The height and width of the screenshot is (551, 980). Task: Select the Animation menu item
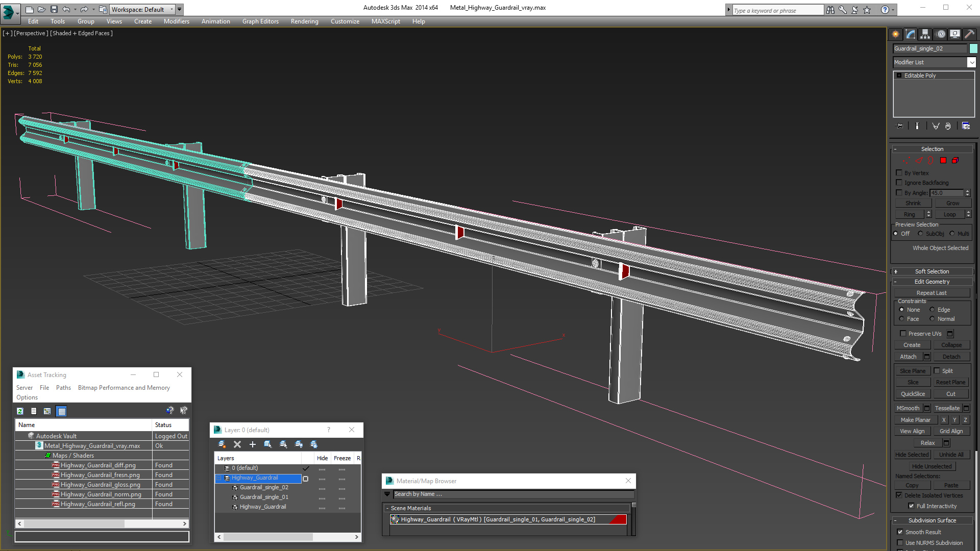tap(215, 21)
